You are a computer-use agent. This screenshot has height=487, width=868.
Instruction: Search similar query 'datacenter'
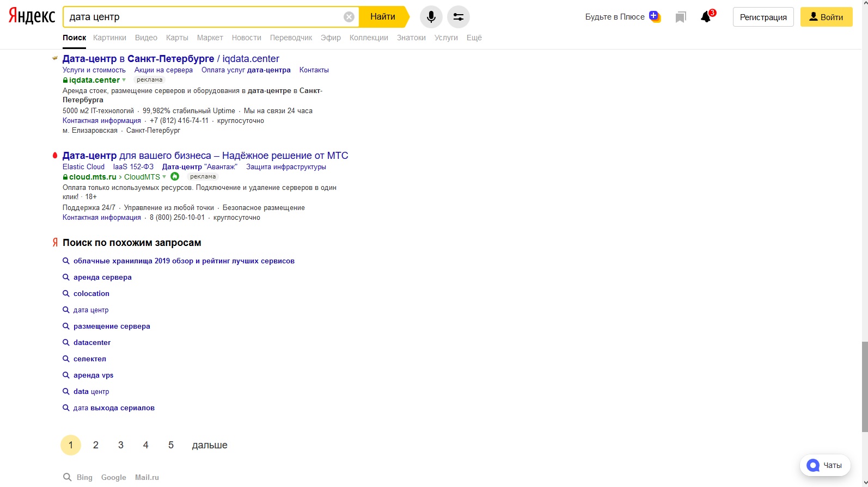pos(92,343)
